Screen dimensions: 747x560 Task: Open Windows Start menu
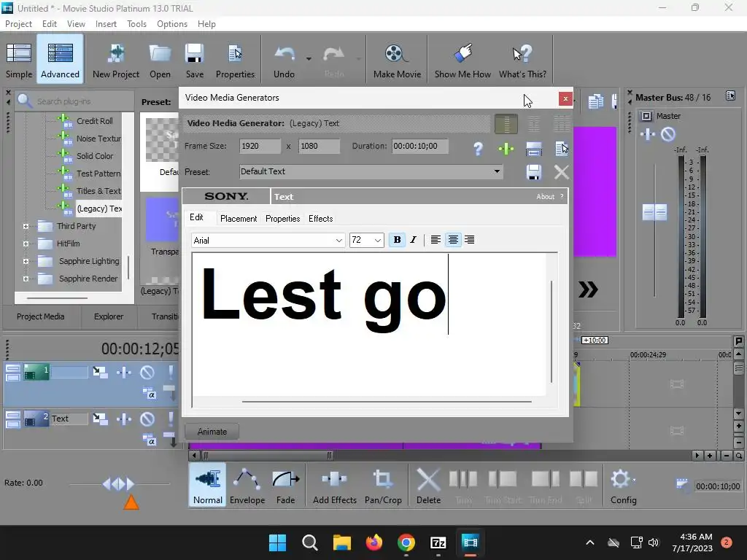coord(277,542)
